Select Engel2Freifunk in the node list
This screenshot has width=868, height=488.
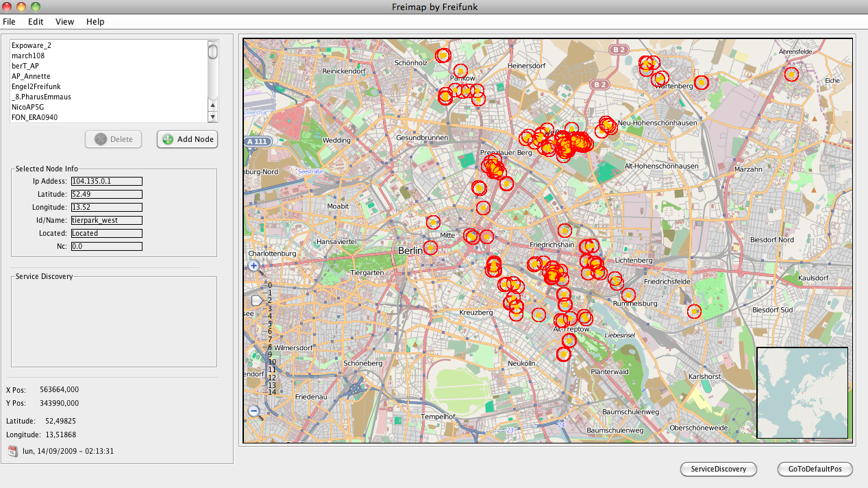[x=36, y=86]
